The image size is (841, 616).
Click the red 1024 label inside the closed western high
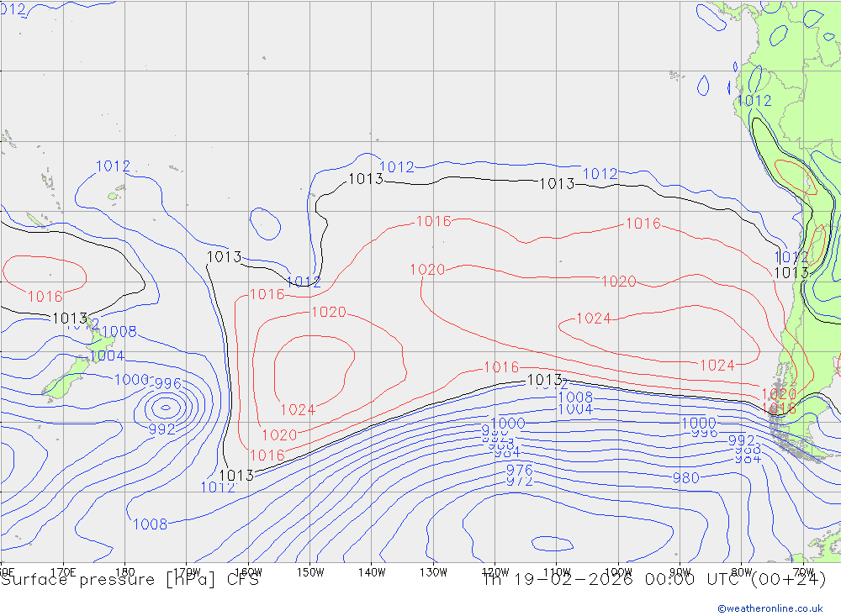point(298,410)
